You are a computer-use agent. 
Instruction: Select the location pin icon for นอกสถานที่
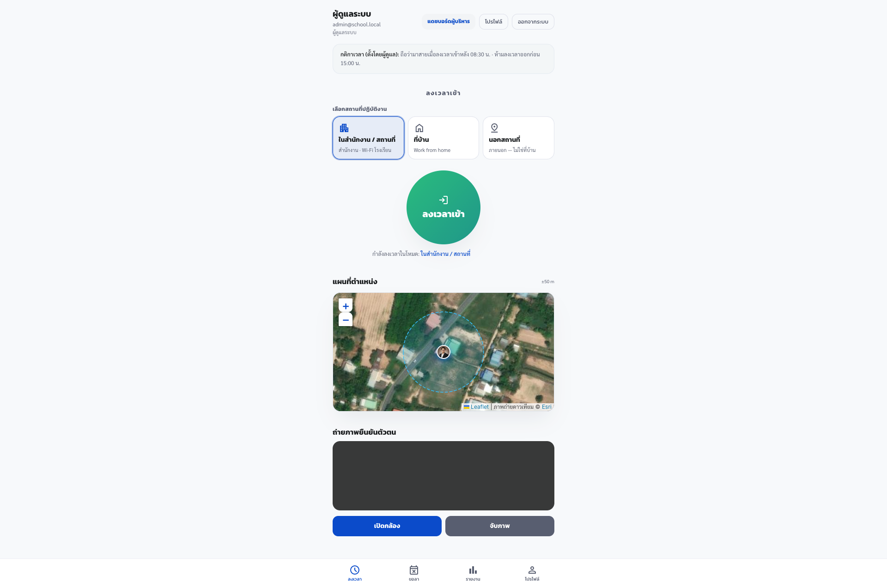(494, 128)
